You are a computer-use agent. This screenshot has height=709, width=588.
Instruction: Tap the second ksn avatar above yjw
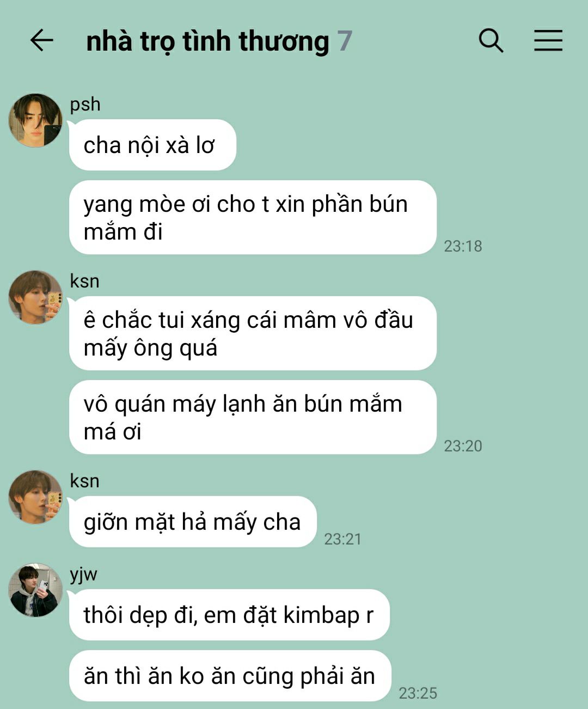coord(35,497)
